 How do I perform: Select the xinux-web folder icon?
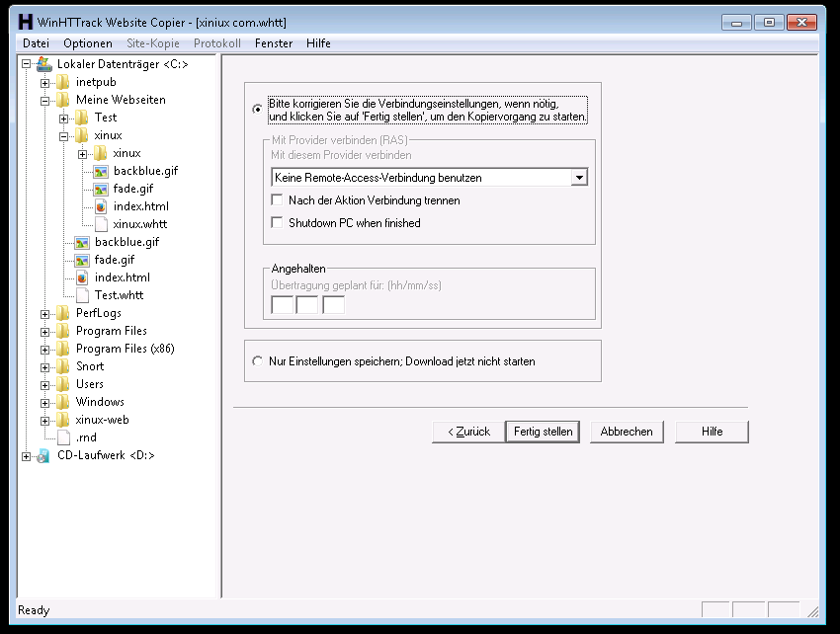[x=63, y=420]
